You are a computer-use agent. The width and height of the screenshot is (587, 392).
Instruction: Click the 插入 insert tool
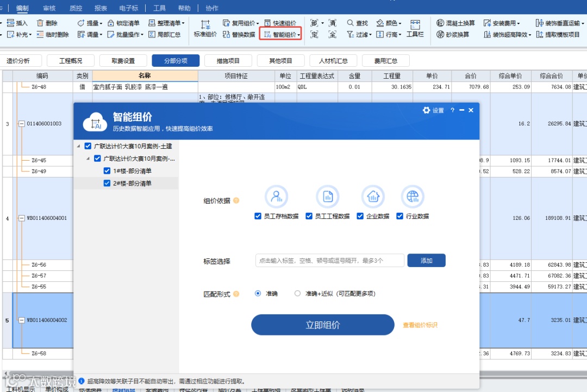pos(17,23)
